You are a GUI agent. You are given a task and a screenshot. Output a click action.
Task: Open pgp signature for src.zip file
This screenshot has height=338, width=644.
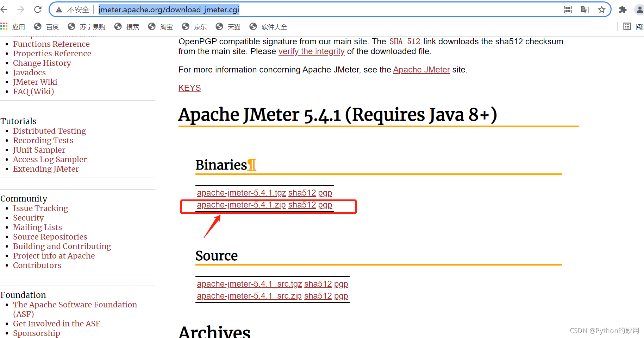(341, 296)
